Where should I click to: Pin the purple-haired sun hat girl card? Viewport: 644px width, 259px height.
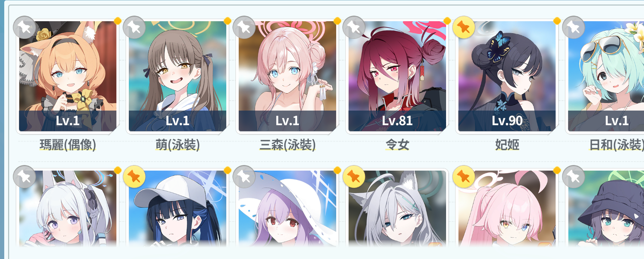coord(244,177)
